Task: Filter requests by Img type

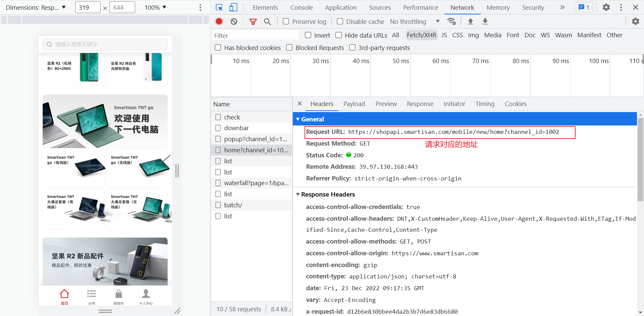Action: [473, 35]
